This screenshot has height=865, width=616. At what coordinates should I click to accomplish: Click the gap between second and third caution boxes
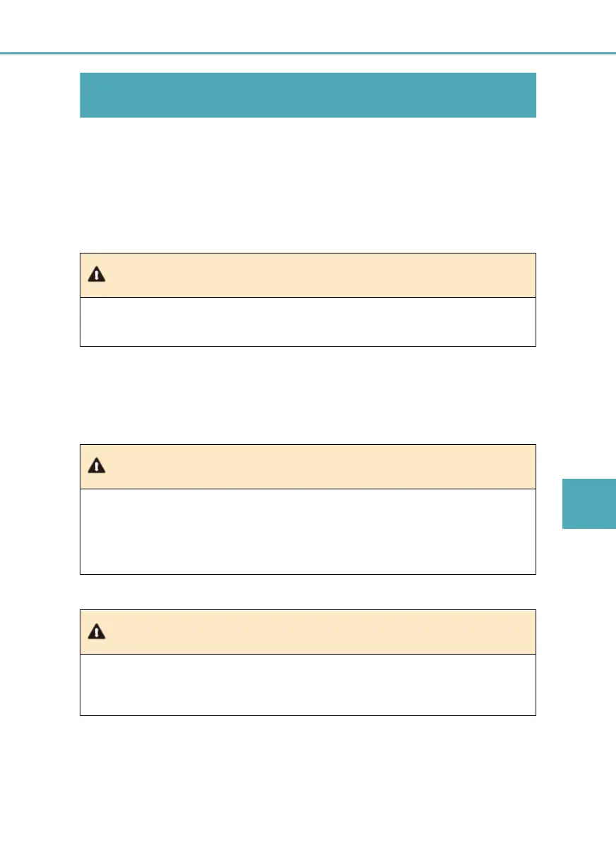tap(308, 592)
